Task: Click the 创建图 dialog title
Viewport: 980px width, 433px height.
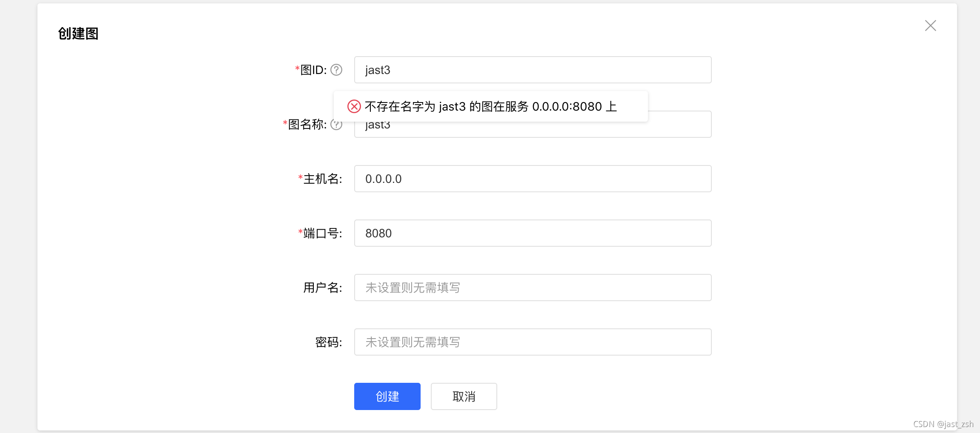Action: pyautogui.click(x=78, y=33)
